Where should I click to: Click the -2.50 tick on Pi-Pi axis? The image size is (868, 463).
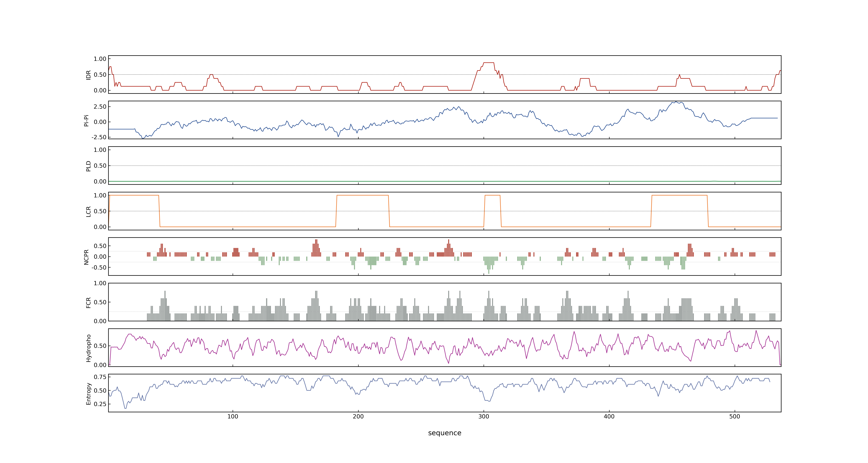click(x=99, y=137)
